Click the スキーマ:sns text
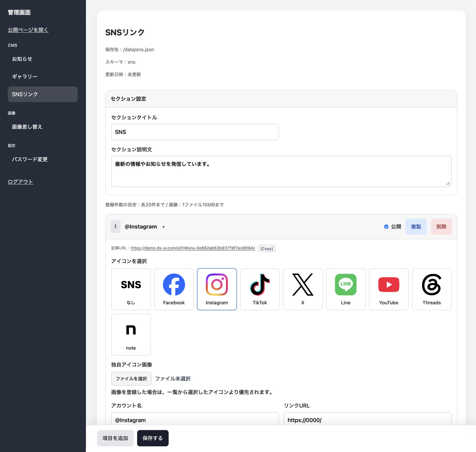This screenshot has width=476, height=452. [120, 62]
